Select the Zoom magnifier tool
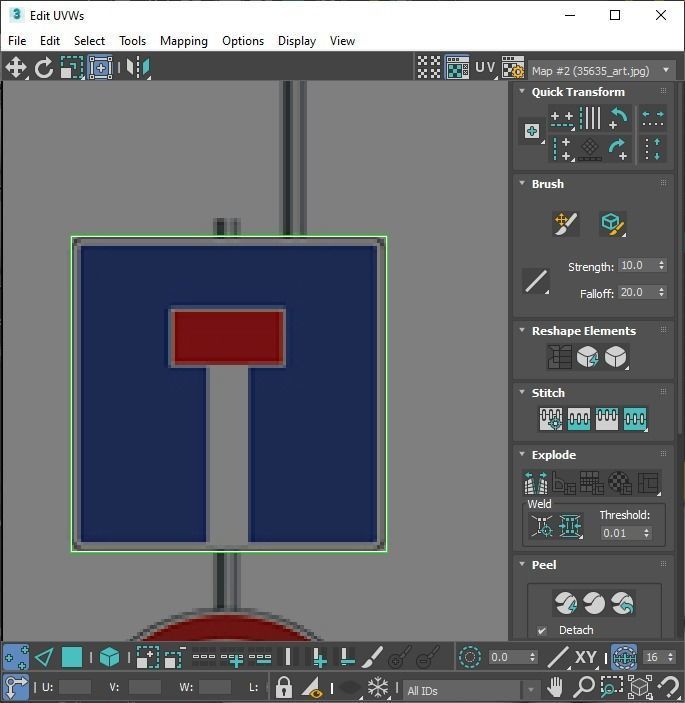This screenshot has height=703, width=685. (x=584, y=686)
